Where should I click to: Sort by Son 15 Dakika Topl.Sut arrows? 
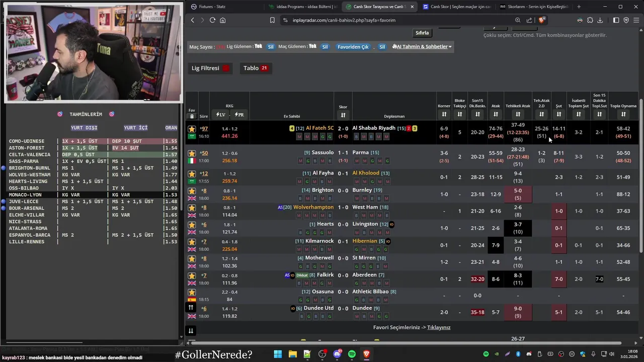click(599, 115)
